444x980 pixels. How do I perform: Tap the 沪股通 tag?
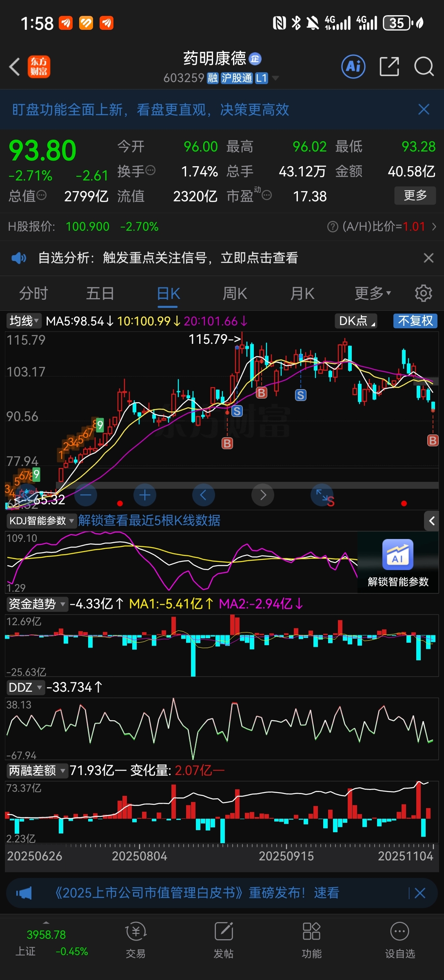pos(237,78)
